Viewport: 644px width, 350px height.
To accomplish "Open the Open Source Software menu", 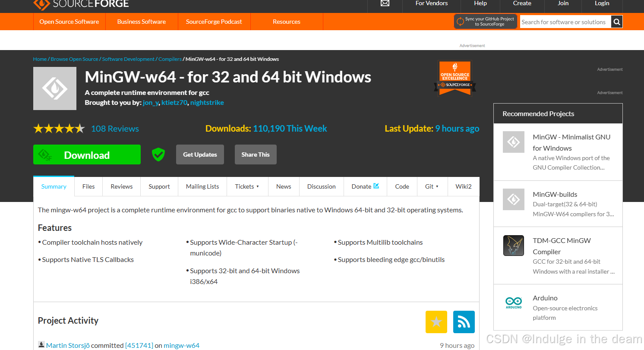I will coord(69,22).
